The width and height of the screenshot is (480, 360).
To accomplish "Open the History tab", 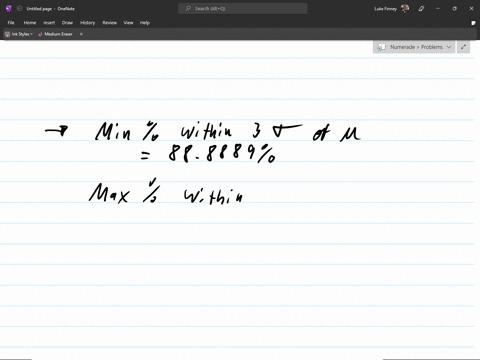I will [x=88, y=23].
